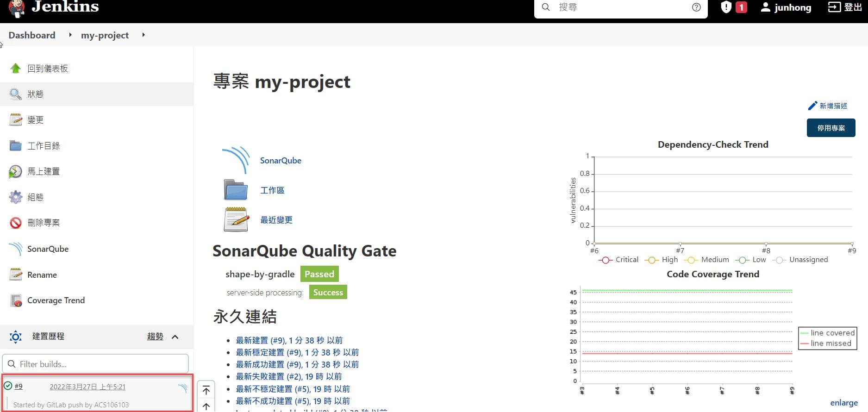The image size is (868, 412).
Task: Click the SonarQube badge icon on build #9
Action: pos(183,388)
